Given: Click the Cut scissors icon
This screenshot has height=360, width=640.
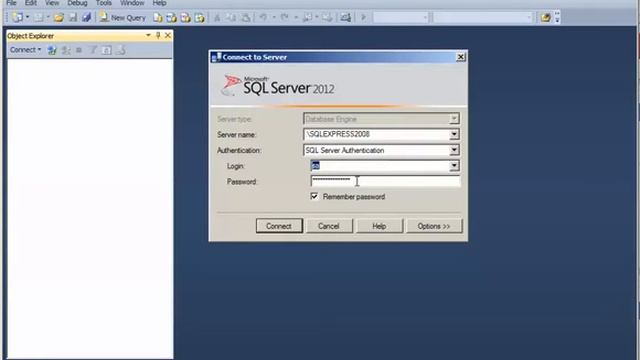Looking at the screenshot, I should 217,18.
